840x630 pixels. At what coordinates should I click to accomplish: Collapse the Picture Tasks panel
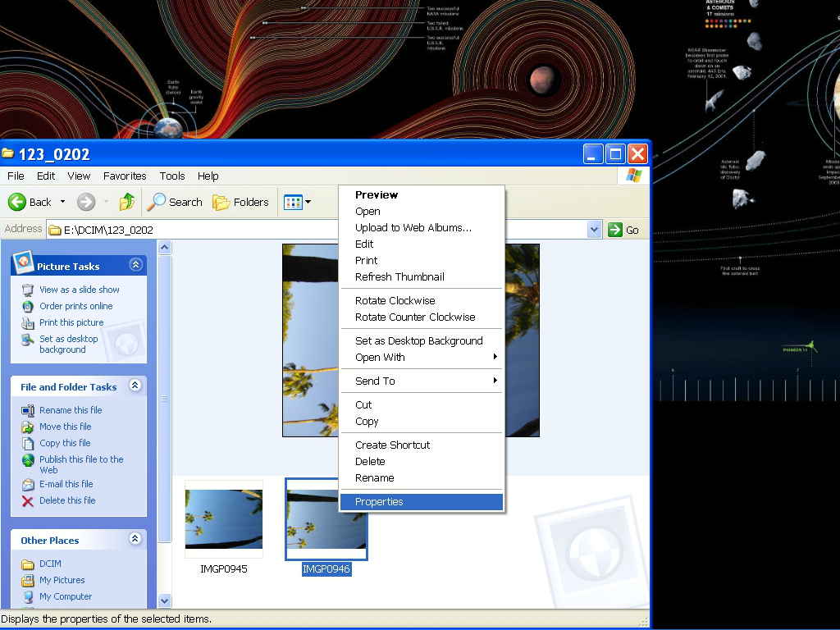click(136, 265)
